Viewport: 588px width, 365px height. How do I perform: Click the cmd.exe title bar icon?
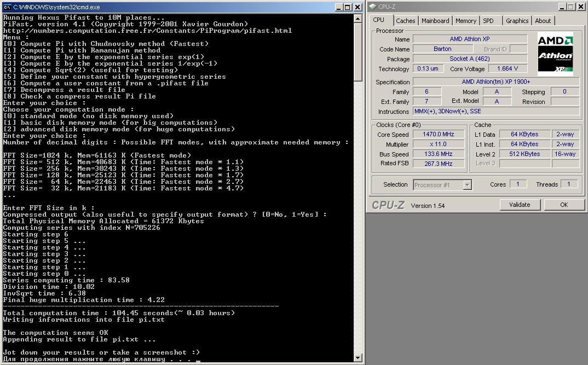7,7
